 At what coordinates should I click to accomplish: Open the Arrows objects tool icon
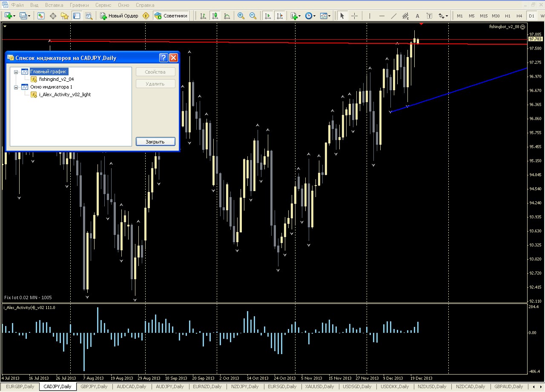tap(441, 16)
